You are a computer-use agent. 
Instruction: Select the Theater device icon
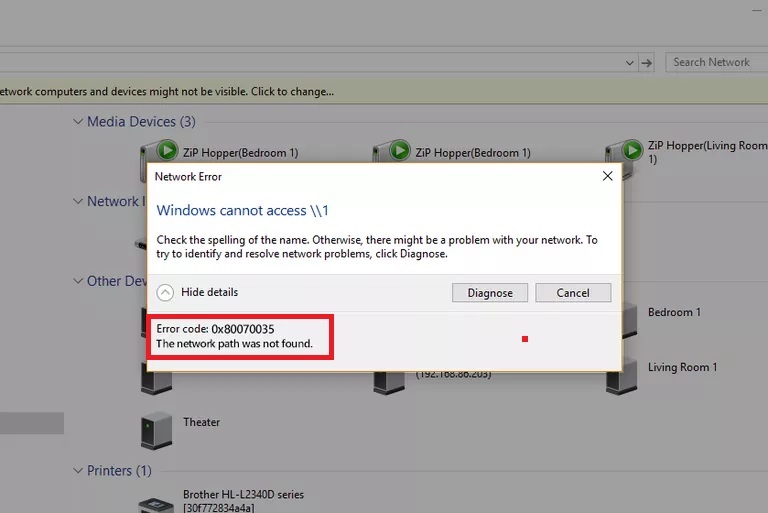[156, 430]
